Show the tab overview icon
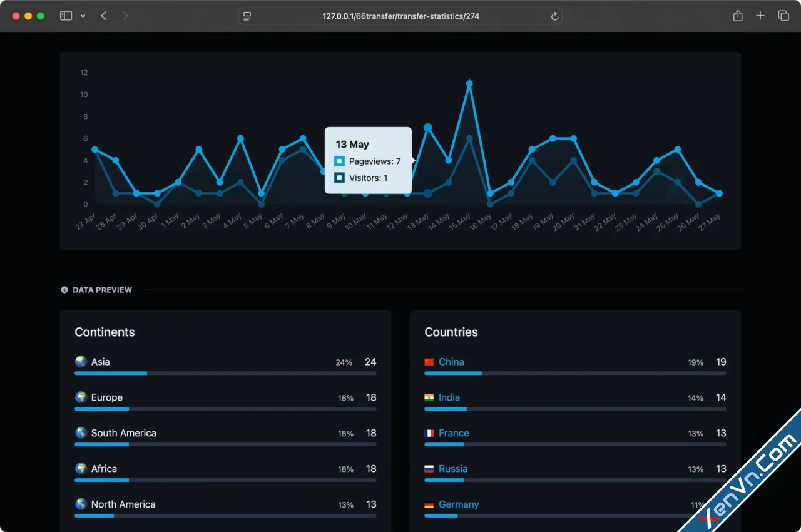Viewport: 801px width, 532px height. (x=783, y=16)
